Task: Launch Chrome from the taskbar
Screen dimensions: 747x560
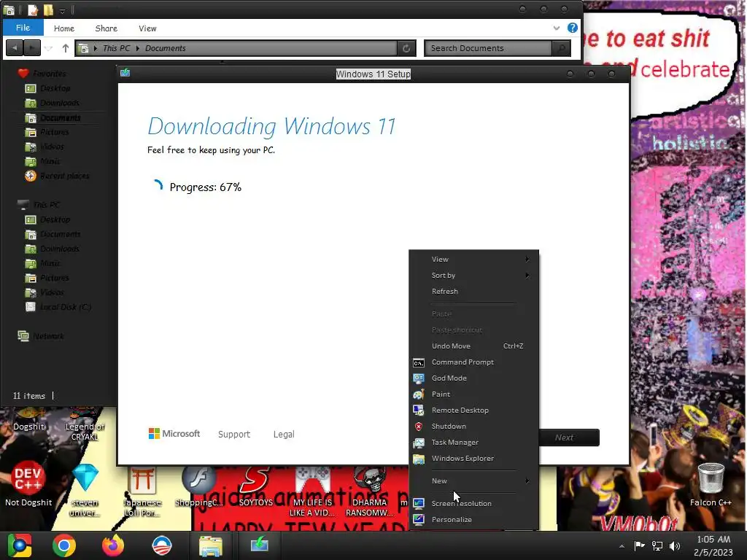Action: coord(64,545)
